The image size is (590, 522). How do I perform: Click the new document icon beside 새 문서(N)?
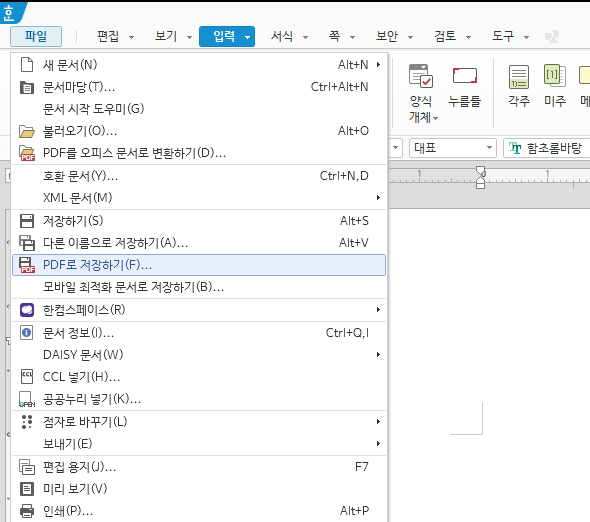[x=27, y=65]
